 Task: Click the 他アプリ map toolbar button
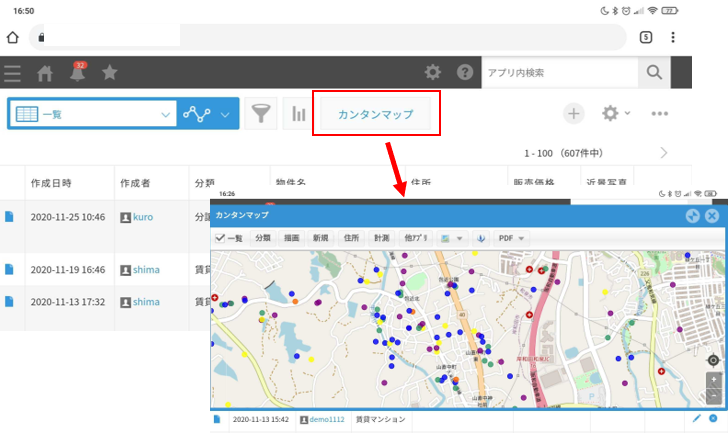pyautogui.click(x=416, y=238)
